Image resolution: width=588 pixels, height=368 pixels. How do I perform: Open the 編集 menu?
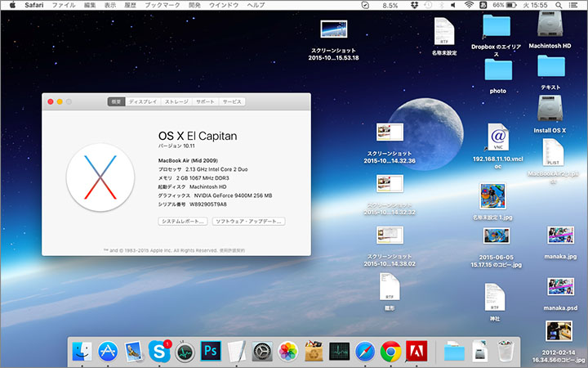[90, 5]
